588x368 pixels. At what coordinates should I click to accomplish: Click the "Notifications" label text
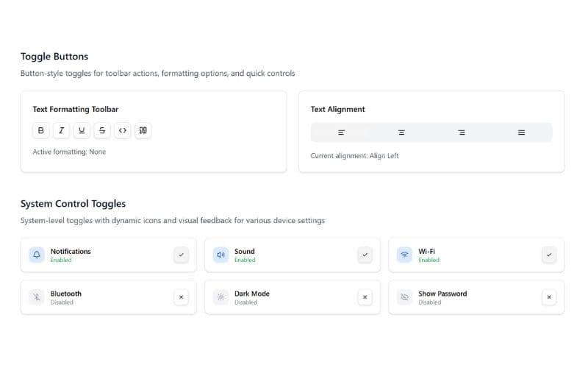(x=71, y=251)
